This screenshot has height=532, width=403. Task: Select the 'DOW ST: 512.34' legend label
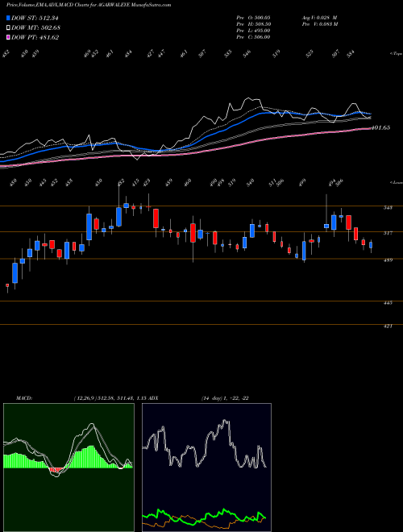[x=35, y=18]
